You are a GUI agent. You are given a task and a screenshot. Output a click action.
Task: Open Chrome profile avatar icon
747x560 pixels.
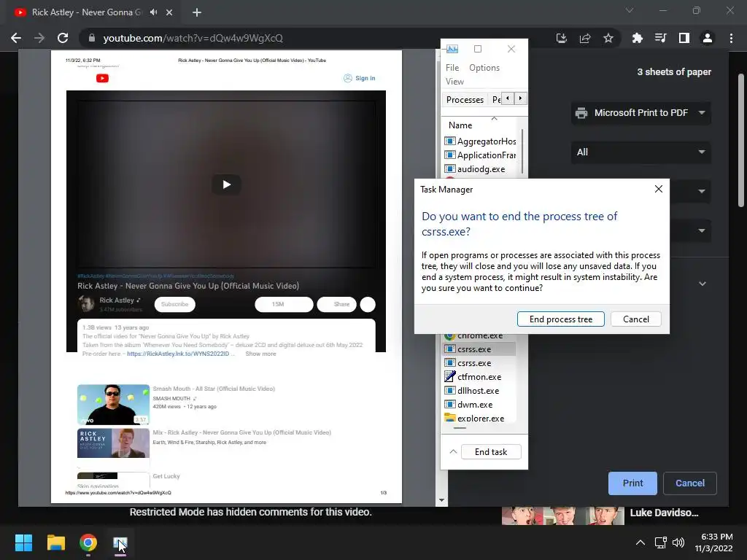pos(708,38)
